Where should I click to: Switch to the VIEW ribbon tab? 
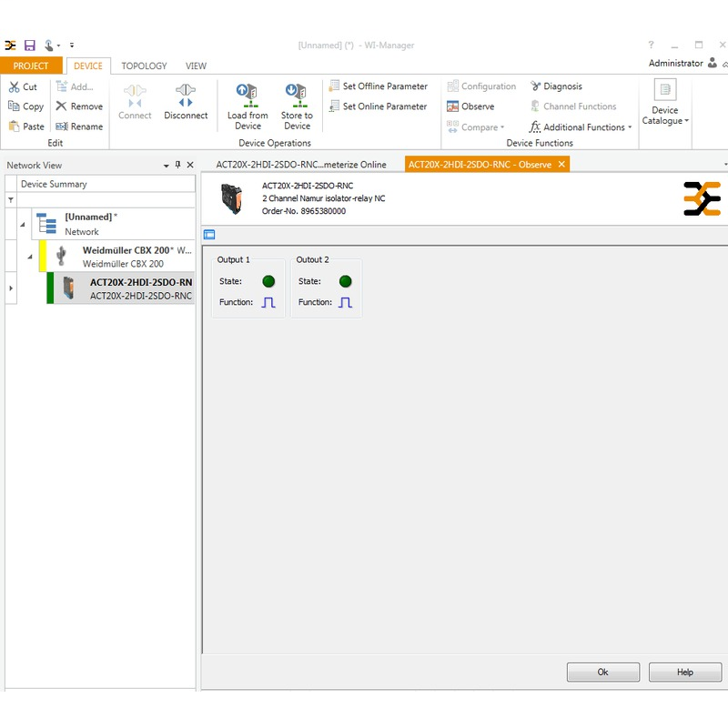click(x=196, y=66)
